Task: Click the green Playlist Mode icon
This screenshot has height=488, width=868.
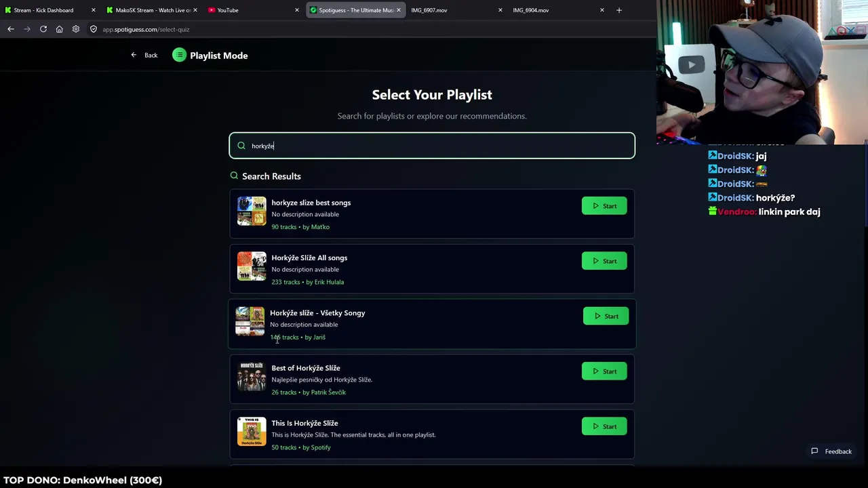Action: tap(179, 56)
